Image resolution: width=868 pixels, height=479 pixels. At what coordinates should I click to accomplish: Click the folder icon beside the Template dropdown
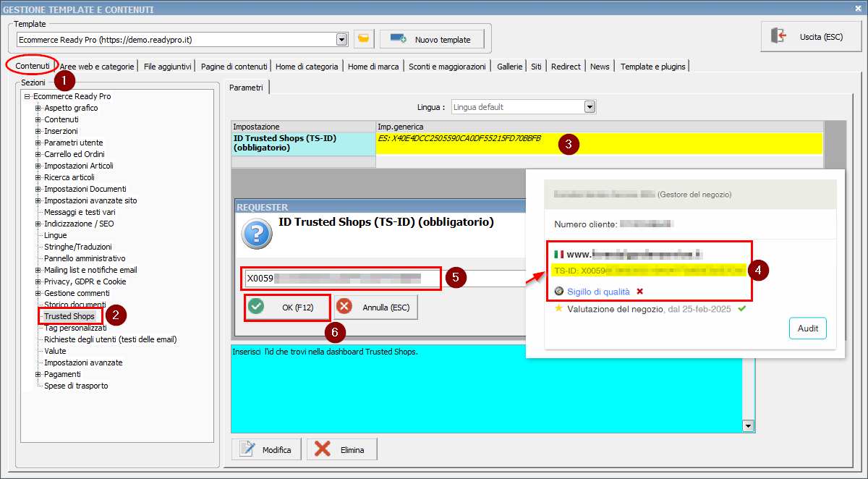point(363,39)
